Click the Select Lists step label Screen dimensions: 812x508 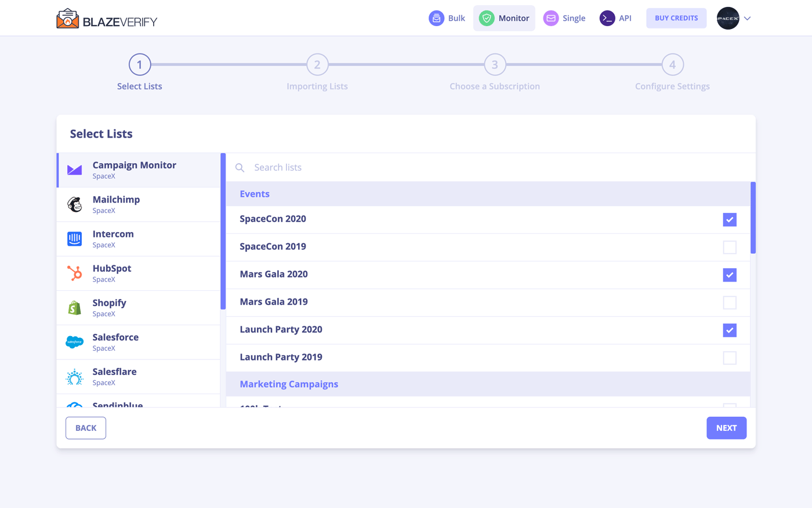click(x=140, y=86)
